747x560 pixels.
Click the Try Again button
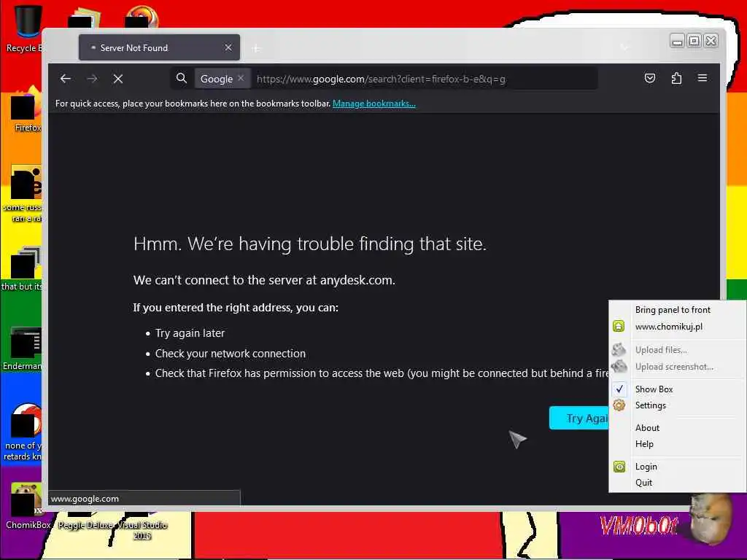point(578,418)
